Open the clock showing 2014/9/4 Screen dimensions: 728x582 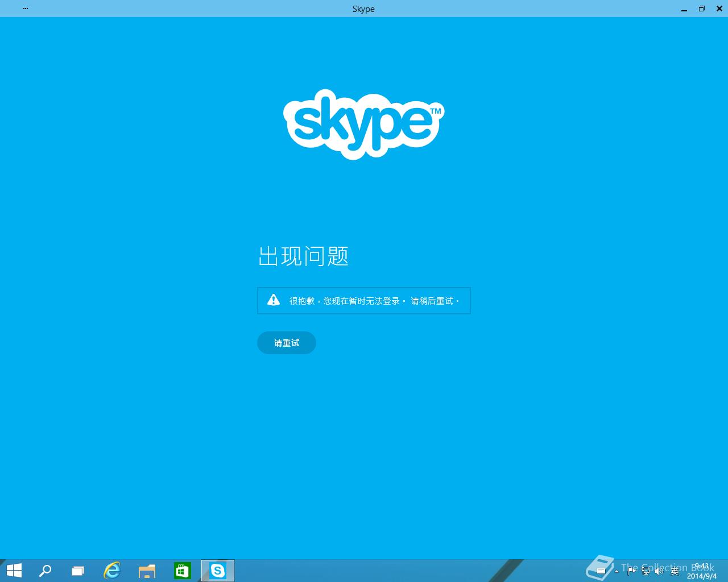[x=702, y=571]
